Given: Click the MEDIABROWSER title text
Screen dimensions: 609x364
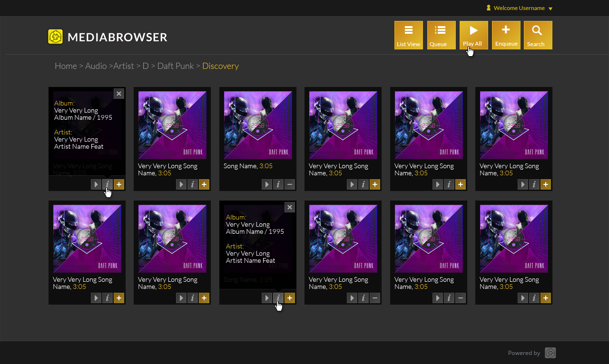Looking at the screenshot, I should (118, 37).
